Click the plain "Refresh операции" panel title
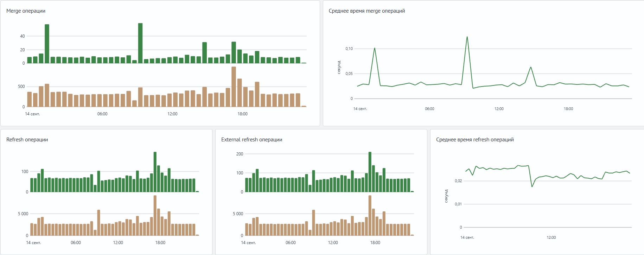Screen dimensions: 644x255 (x=27, y=140)
